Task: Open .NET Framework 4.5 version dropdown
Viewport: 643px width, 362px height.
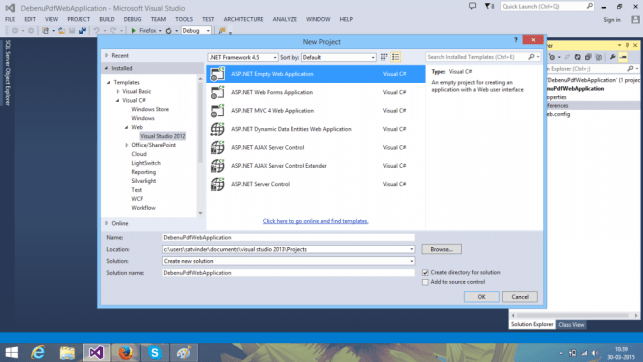Action: pyautogui.click(x=243, y=57)
